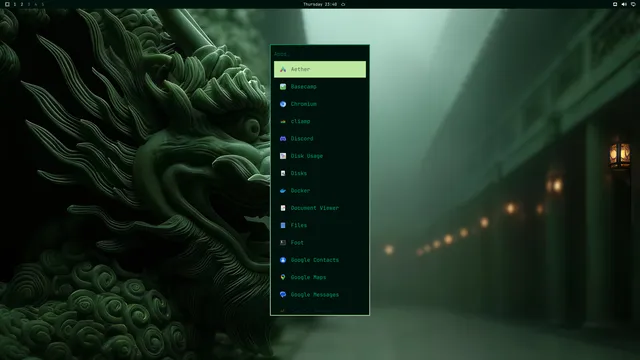
Task: Open Basecamp from the list
Action: [x=320, y=87]
